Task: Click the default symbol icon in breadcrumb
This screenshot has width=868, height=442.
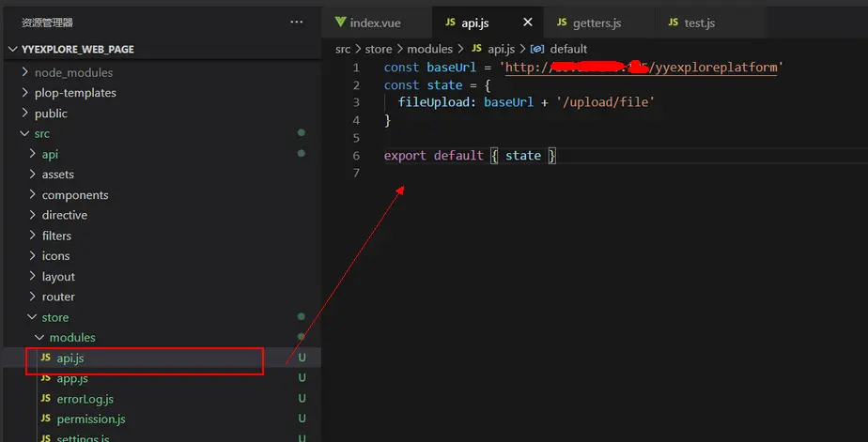Action: [x=537, y=49]
